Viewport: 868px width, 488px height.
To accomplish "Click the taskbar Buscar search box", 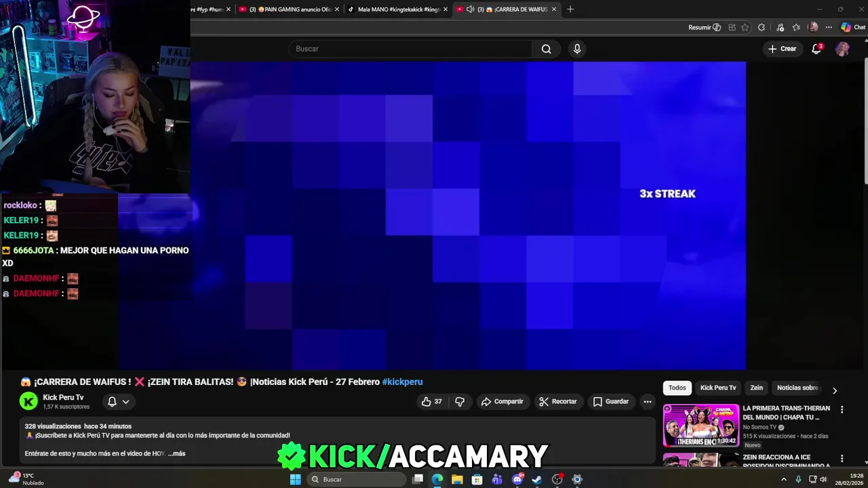I will coord(357,479).
